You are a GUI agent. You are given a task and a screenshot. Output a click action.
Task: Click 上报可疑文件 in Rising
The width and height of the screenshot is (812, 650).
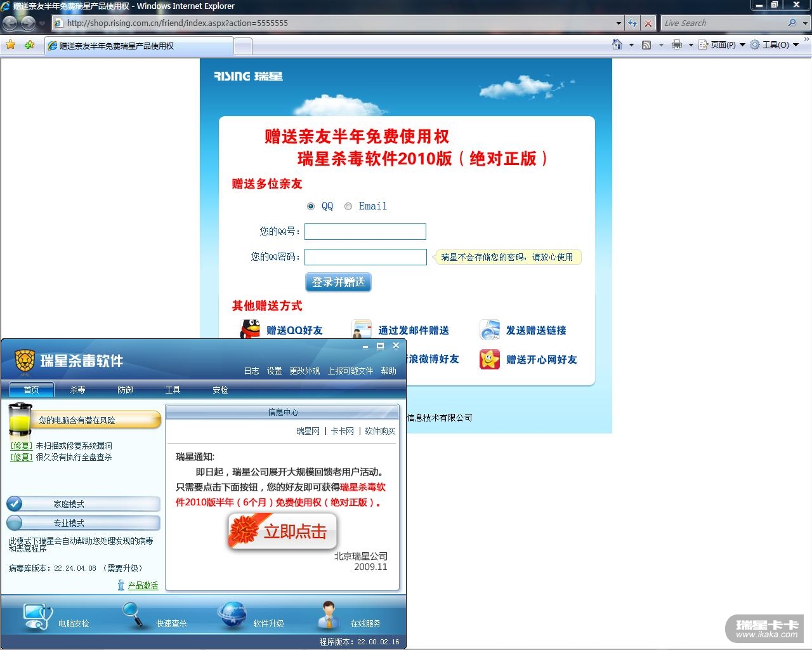(x=350, y=371)
